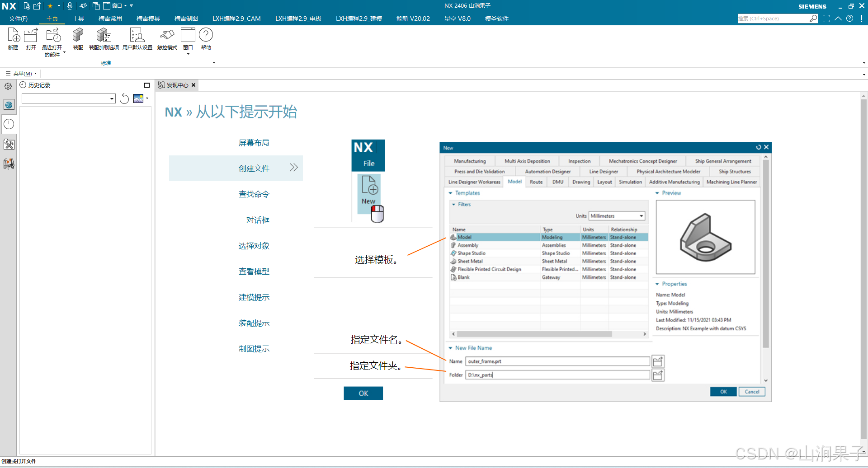Click the 建模提示 tip link
The image size is (868, 468).
pos(254,297)
